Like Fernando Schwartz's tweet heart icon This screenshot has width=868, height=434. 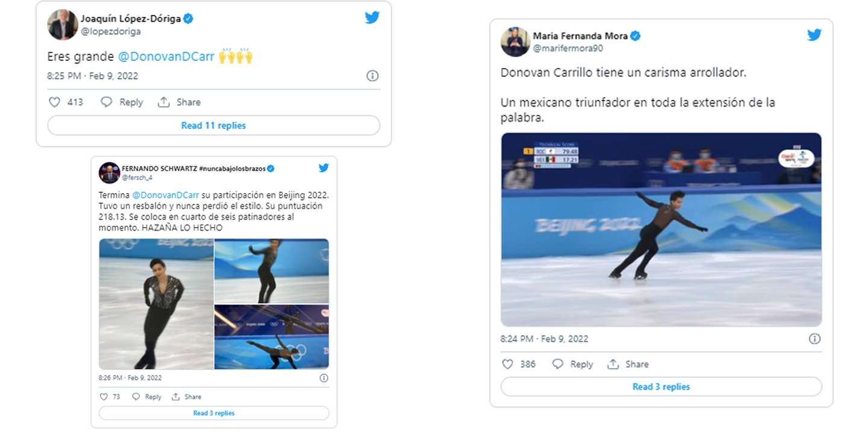pyautogui.click(x=104, y=397)
